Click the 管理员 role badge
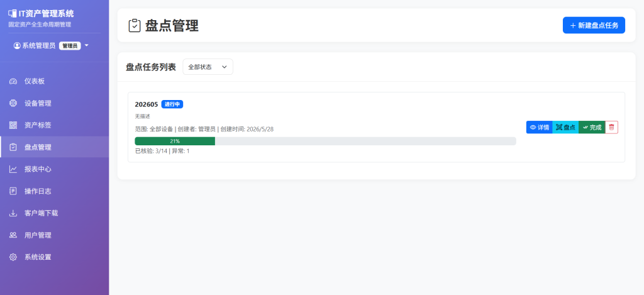The width and height of the screenshot is (644, 295). (x=70, y=46)
